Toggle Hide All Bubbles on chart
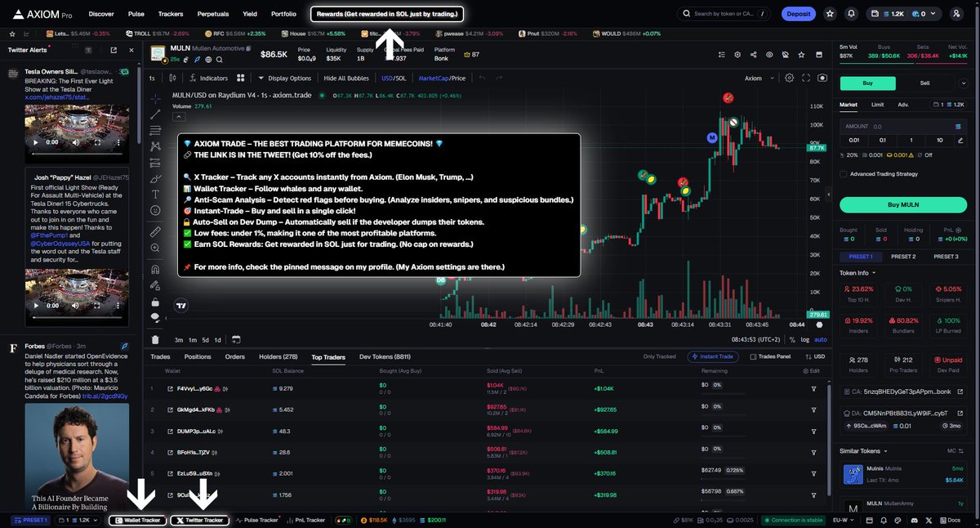Screen dimensions: 980x528 point(347,78)
